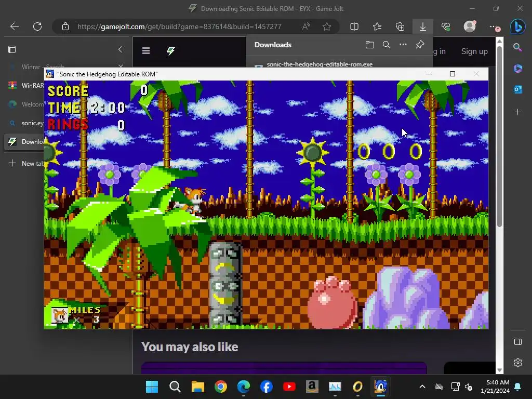Image resolution: width=532 pixels, height=399 pixels.
Task: Open the muted volume tray icon
Action: (469, 387)
